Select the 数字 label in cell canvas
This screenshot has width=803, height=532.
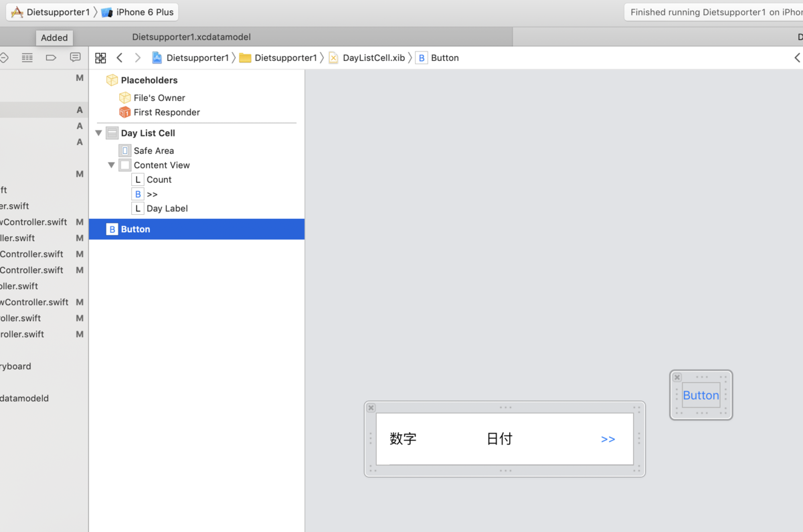(403, 439)
